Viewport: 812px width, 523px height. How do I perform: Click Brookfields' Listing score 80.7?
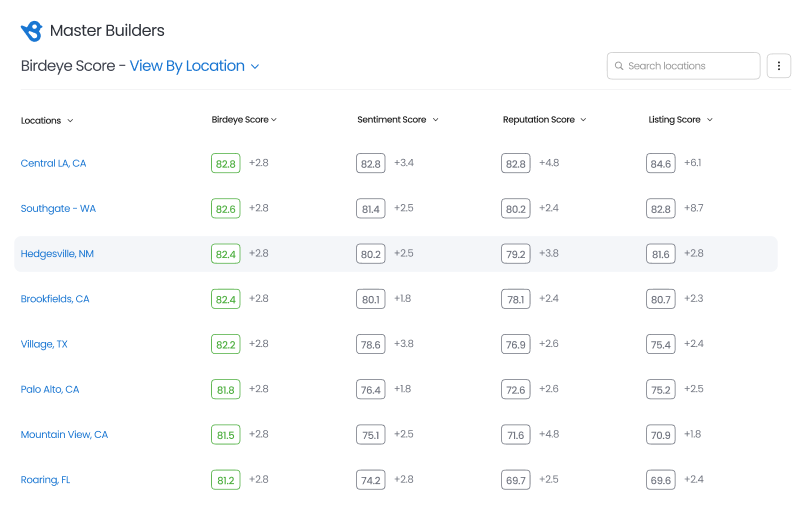pyautogui.click(x=661, y=299)
